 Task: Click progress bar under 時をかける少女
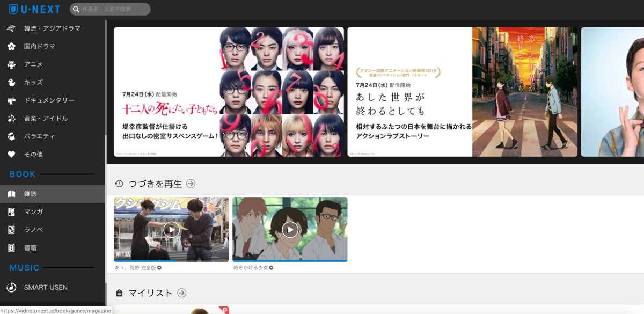coord(290,261)
